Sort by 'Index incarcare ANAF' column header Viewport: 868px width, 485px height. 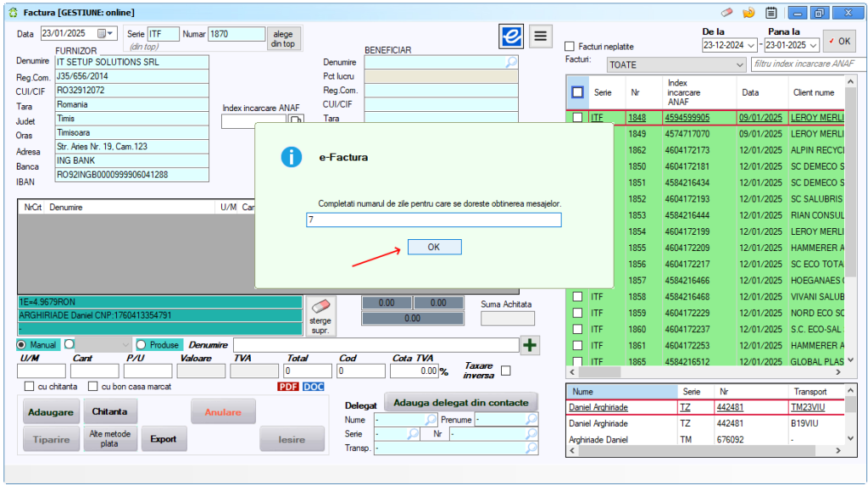pyautogui.click(x=699, y=92)
